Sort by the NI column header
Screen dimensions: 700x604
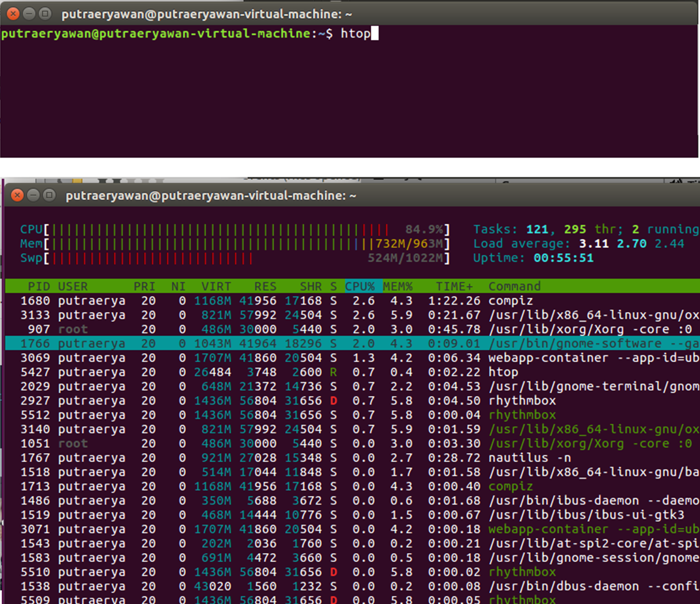tap(178, 286)
